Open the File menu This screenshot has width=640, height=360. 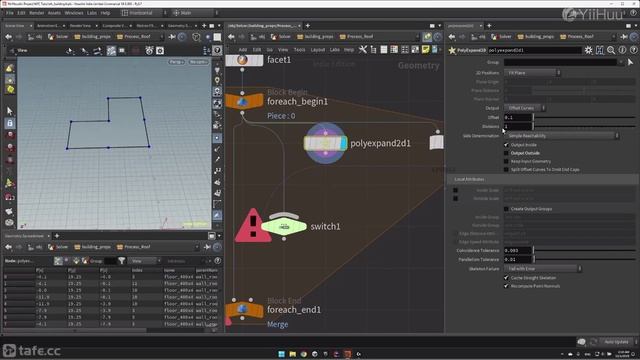[9, 13]
